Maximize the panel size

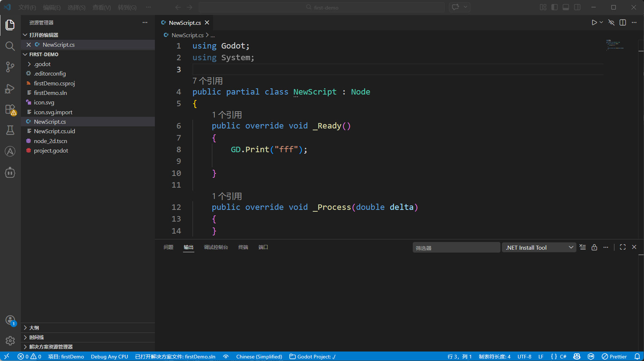pos(623,247)
